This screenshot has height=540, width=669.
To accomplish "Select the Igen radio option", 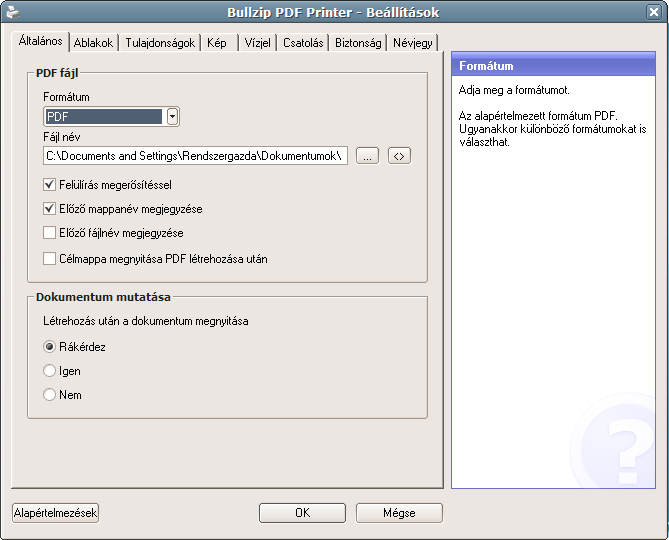I will pos(49,371).
